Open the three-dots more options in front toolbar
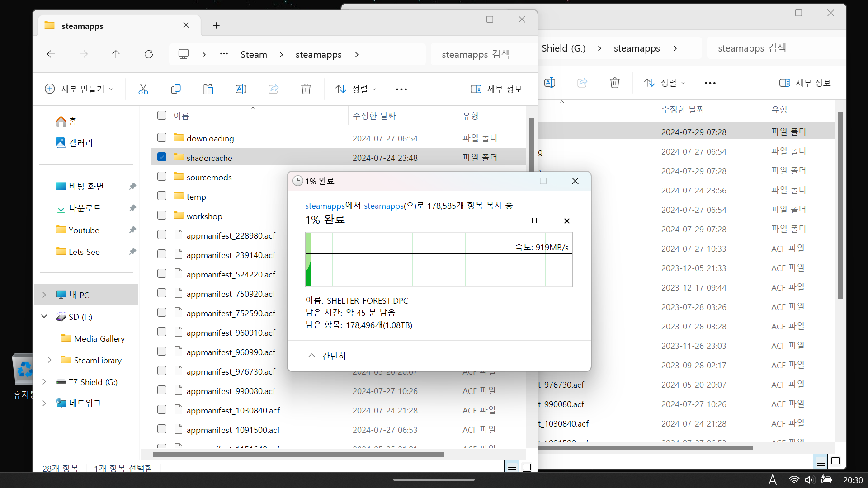Image resolution: width=868 pixels, height=488 pixels. (x=401, y=89)
